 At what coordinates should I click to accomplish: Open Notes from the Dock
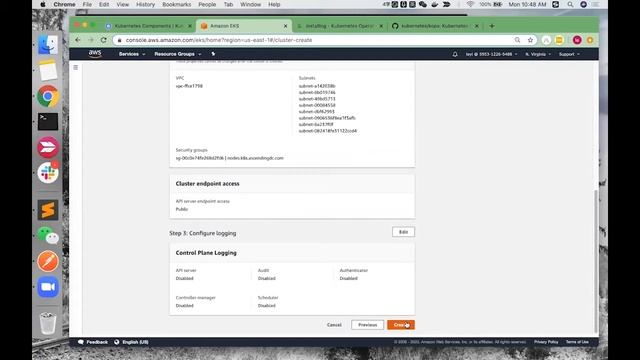click(48, 70)
